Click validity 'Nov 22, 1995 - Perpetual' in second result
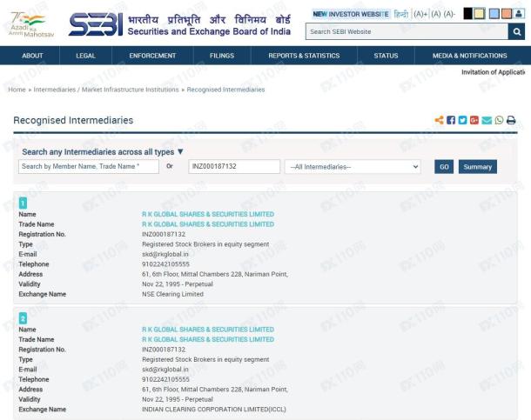 [x=178, y=399]
